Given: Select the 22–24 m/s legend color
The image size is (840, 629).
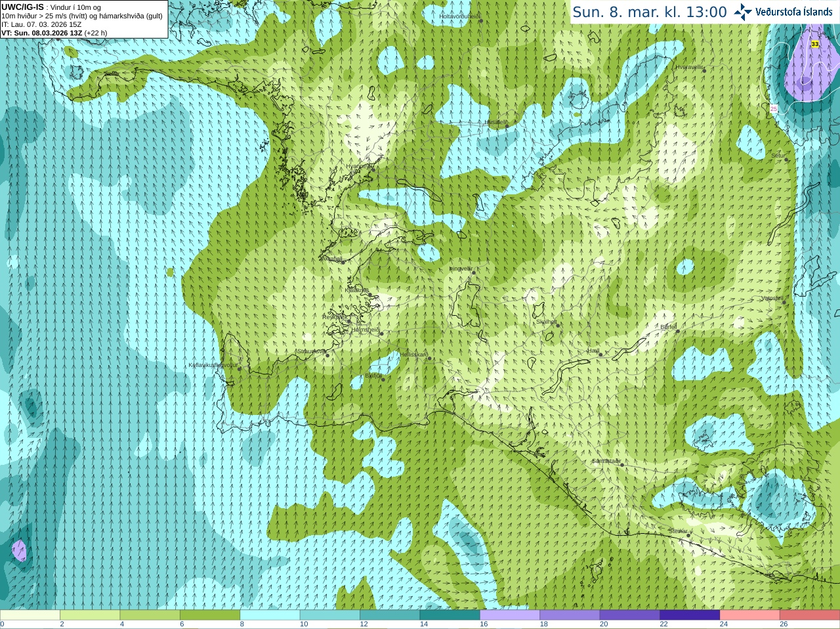Looking at the screenshot, I should pos(690,615).
